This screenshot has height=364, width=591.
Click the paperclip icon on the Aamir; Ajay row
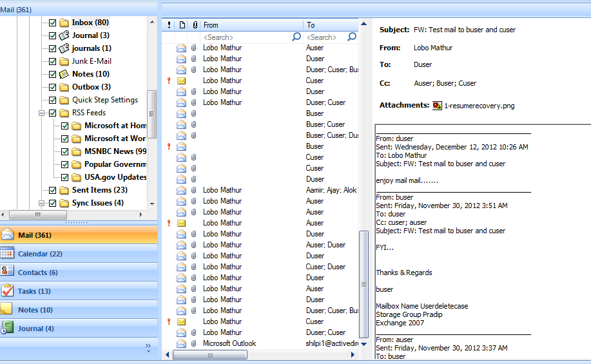click(x=193, y=190)
